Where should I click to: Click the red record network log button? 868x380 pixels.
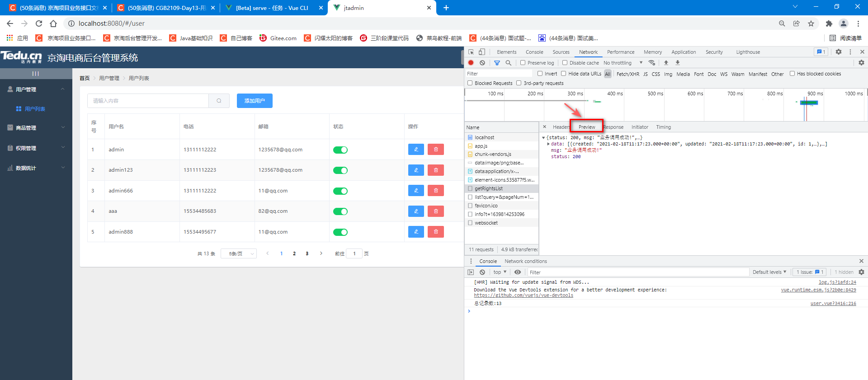click(471, 63)
